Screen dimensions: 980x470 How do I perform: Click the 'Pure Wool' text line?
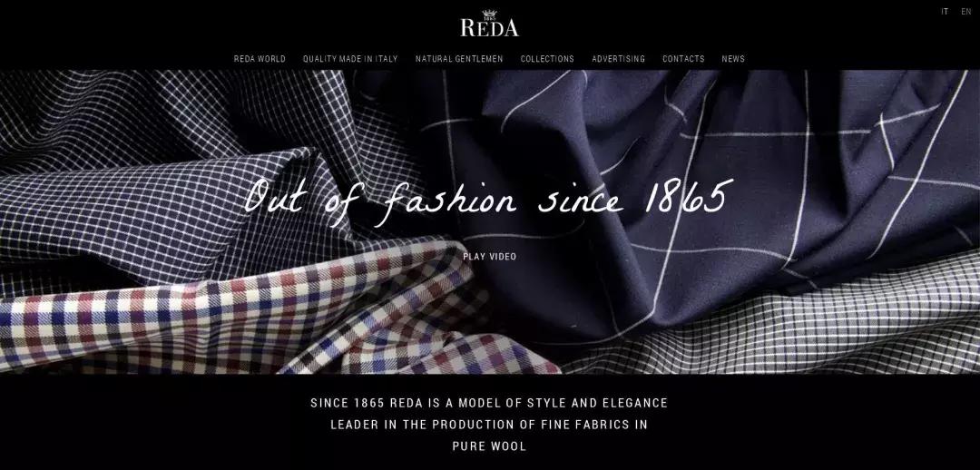pos(489,446)
